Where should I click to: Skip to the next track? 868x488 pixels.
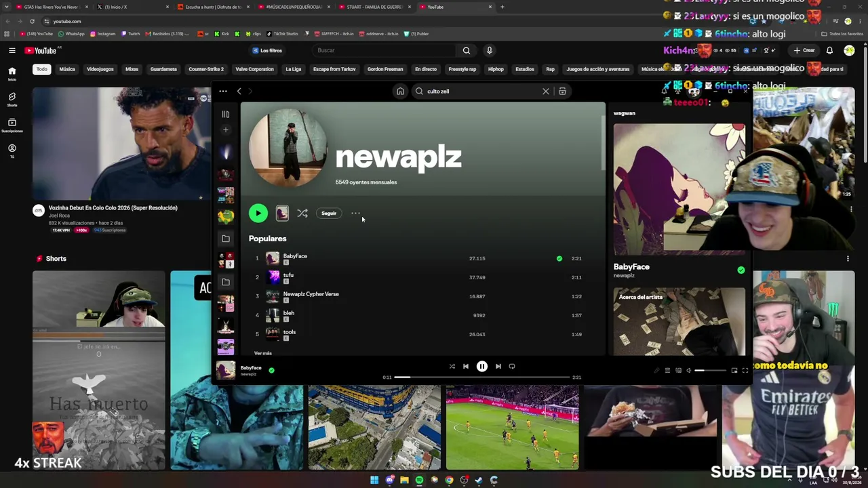coord(498,367)
